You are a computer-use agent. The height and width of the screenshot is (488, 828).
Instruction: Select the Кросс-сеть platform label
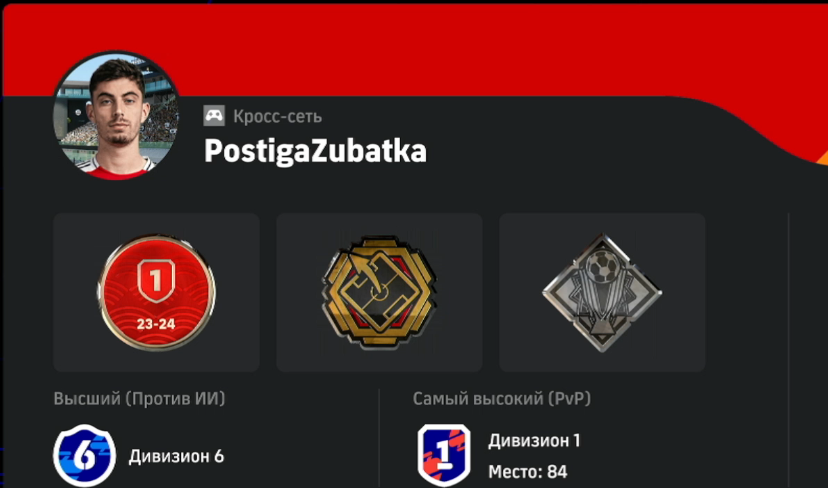[x=278, y=116]
